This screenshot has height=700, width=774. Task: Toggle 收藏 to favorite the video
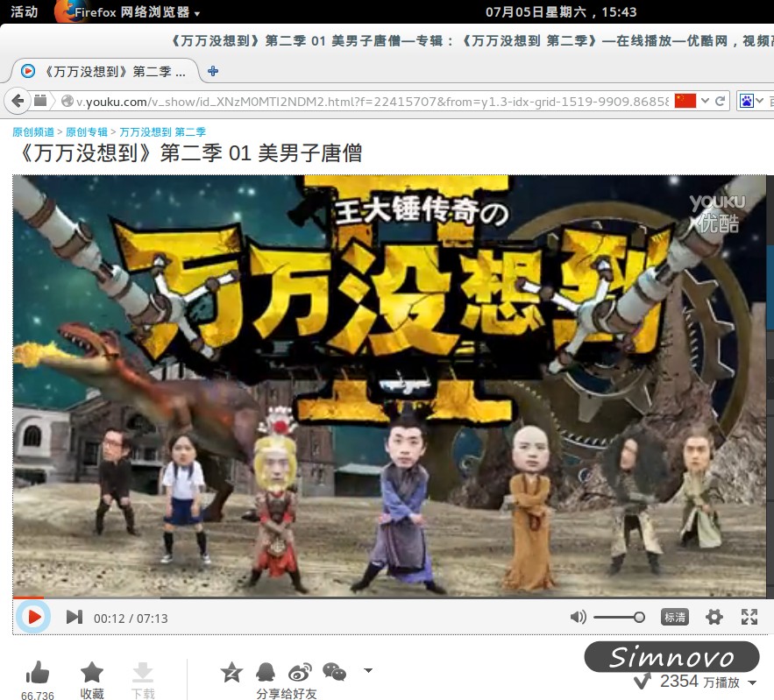91,675
